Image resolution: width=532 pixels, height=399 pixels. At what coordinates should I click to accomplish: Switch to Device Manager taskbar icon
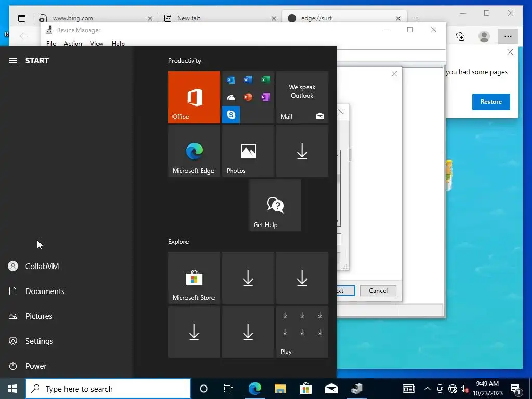[356, 389]
